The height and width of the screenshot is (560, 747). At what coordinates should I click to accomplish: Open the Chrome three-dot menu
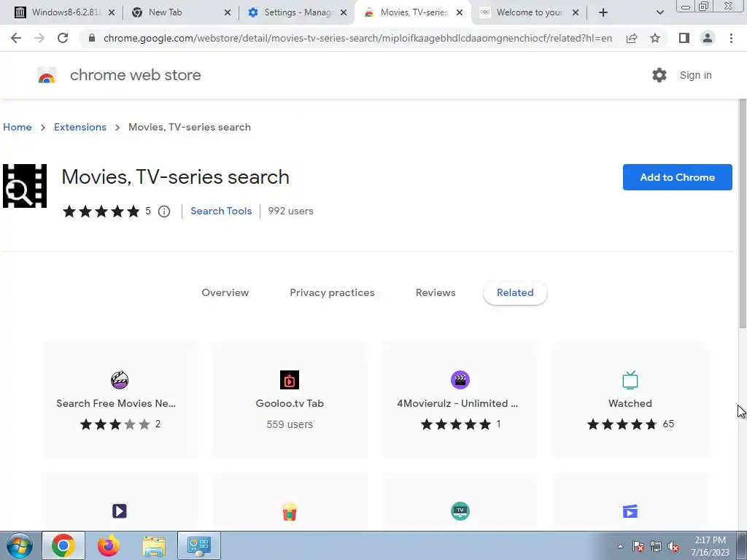731,38
